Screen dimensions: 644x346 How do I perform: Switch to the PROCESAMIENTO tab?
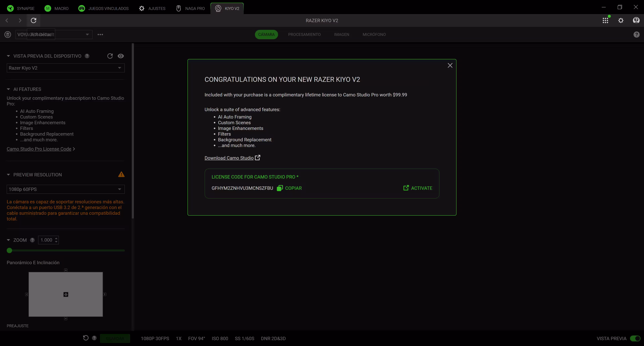[x=304, y=35]
